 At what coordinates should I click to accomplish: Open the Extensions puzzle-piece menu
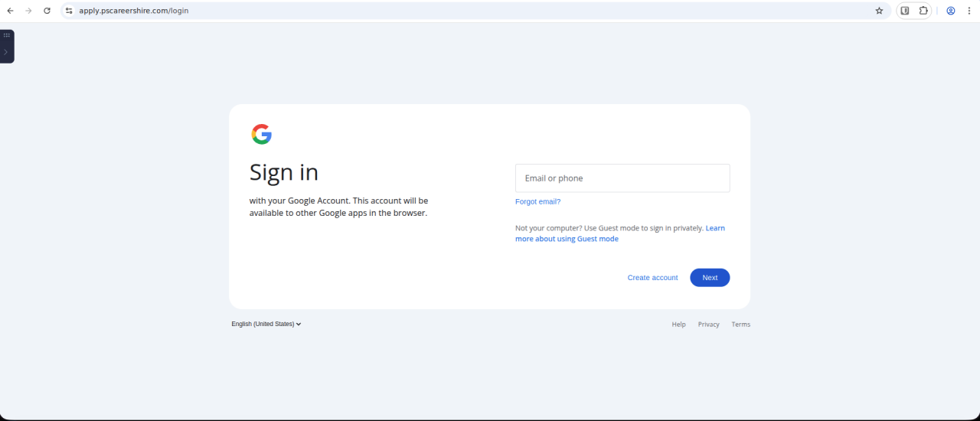923,11
